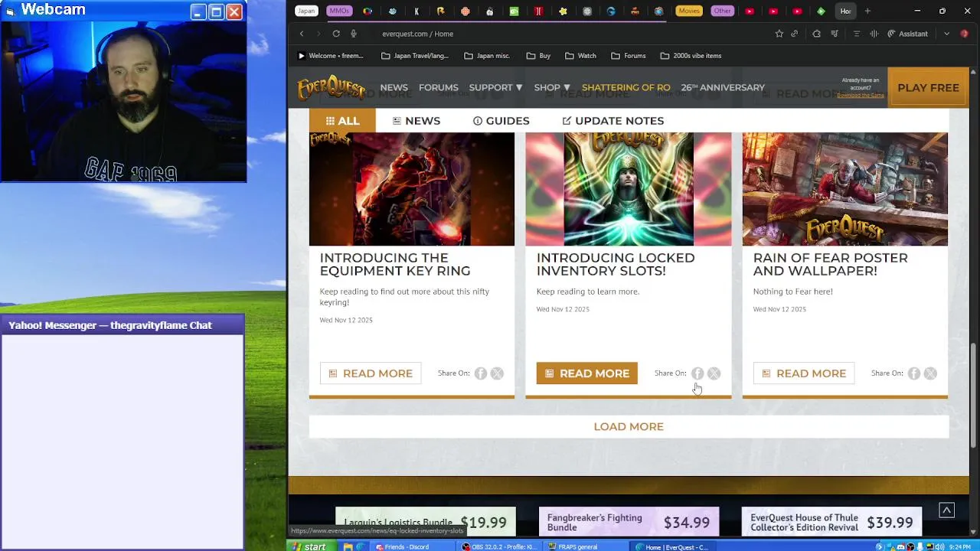The image size is (980, 551).
Task: Open the Locked Inventory Slots article thumbnail
Action: click(629, 189)
